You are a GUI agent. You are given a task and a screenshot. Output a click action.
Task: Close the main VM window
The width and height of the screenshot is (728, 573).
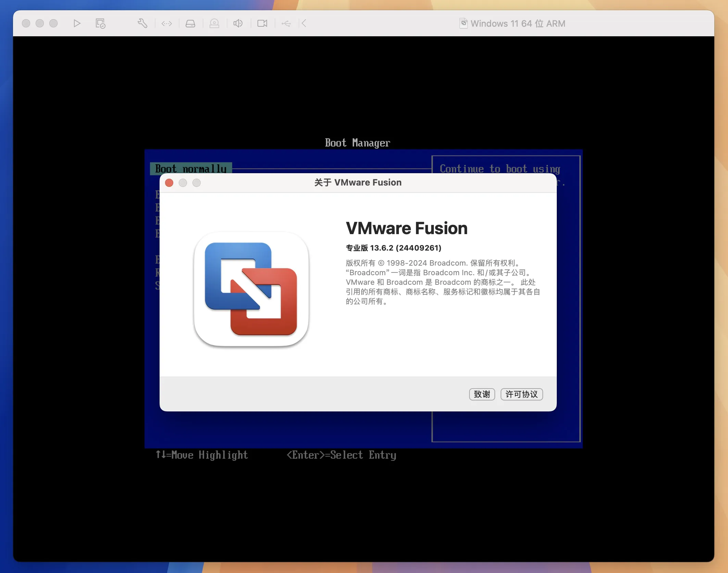[26, 23]
